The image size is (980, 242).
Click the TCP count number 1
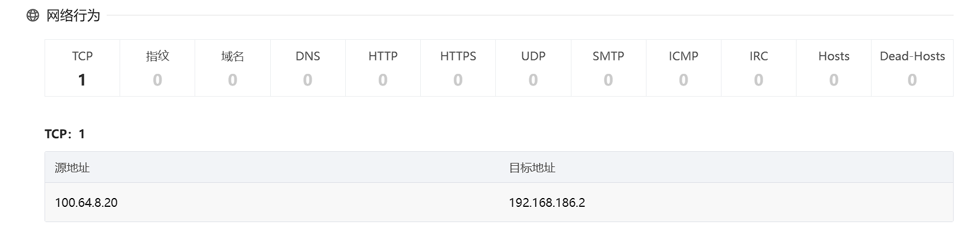pyautogui.click(x=82, y=80)
